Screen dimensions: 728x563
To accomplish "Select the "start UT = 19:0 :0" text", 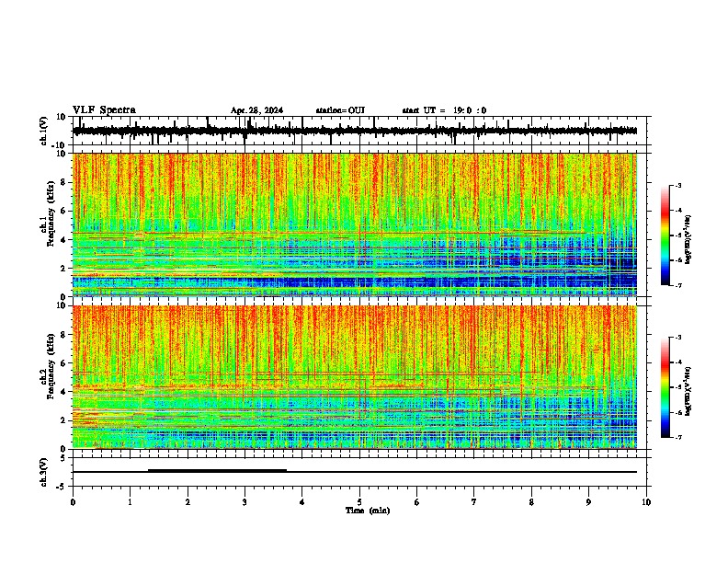I will coord(444,110).
